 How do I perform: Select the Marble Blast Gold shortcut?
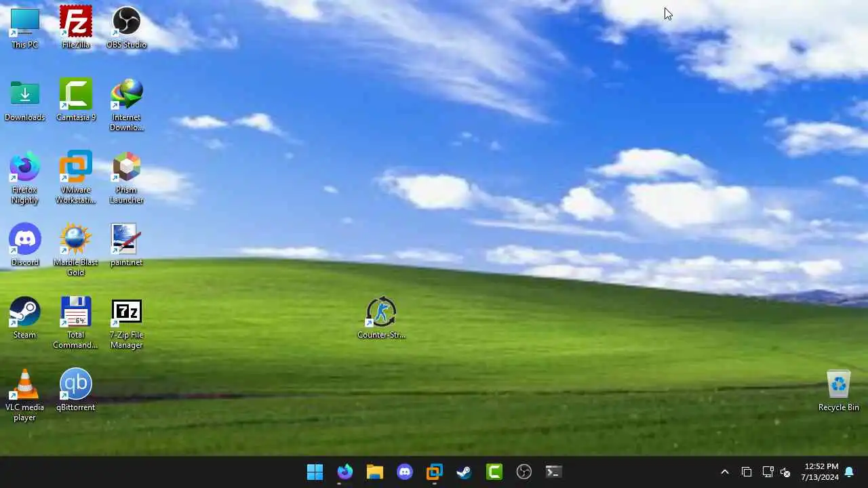[75, 250]
